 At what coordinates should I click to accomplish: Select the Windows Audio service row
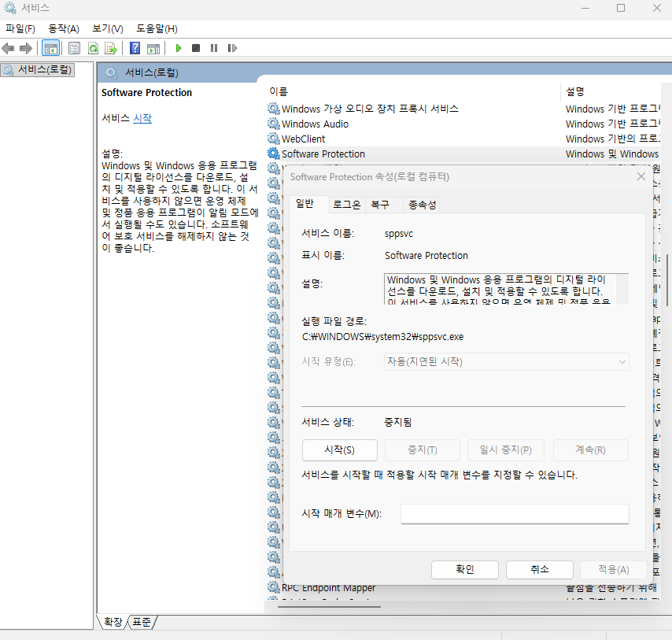tap(463, 124)
